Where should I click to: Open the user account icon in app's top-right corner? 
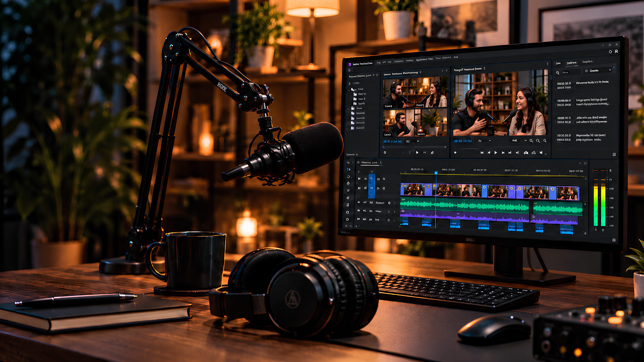click(616, 51)
